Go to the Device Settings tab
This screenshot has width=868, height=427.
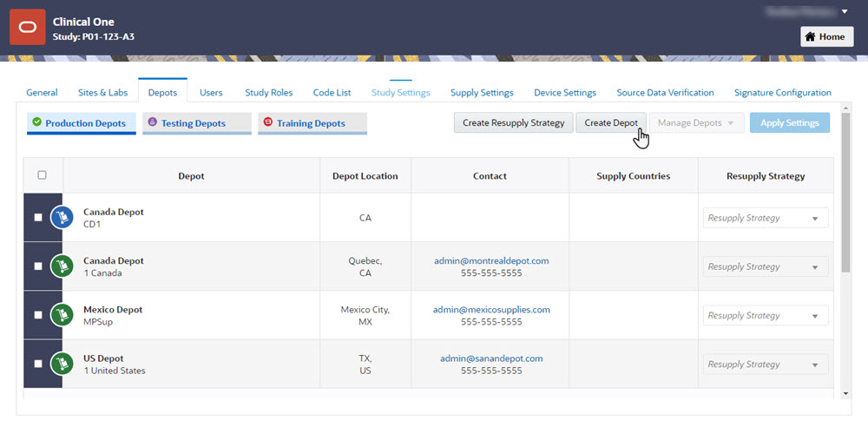[565, 93]
